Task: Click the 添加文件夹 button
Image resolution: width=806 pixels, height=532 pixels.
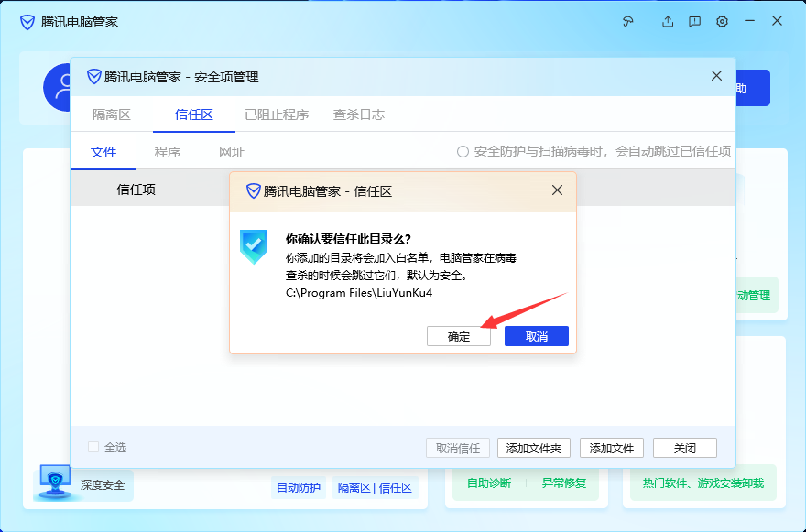Action: pyautogui.click(x=534, y=448)
